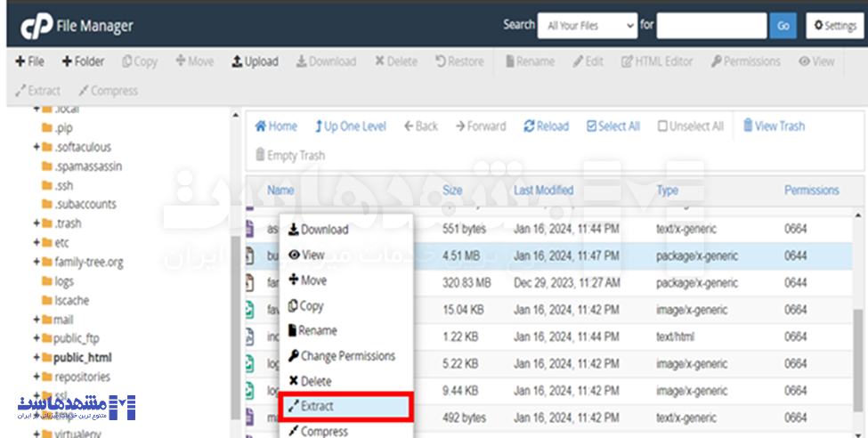This screenshot has height=438, width=868.
Task: Sort by Type column header
Action: pyautogui.click(x=667, y=191)
